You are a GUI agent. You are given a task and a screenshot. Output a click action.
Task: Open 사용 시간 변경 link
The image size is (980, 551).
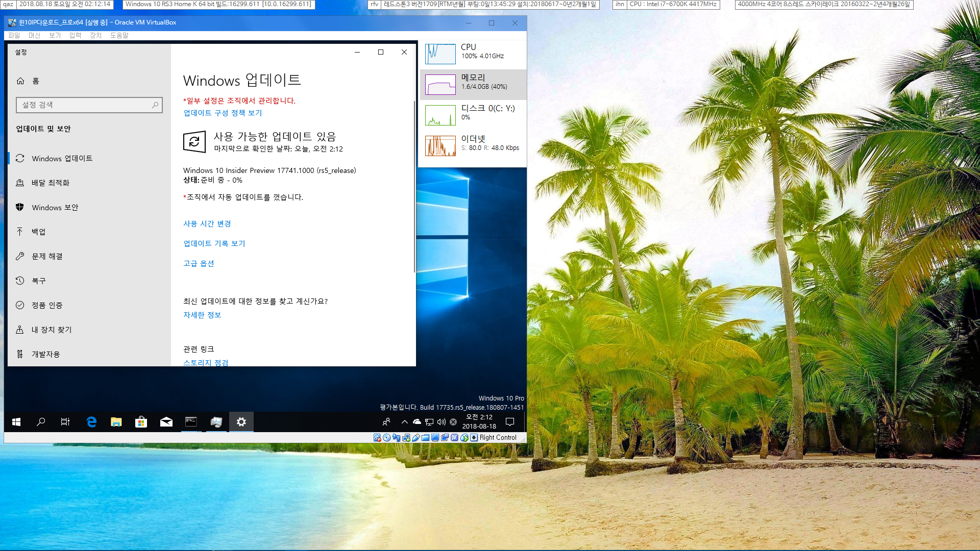point(207,223)
